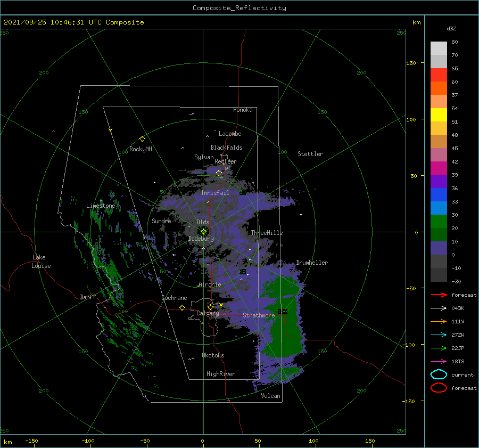Screen dimensions: 479x448
Task: Click the Cochrane label
Action: tap(174, 298)
